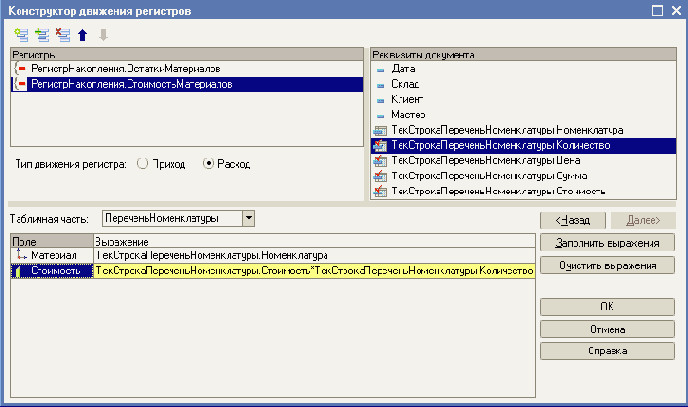The height and width of the screenshot is (407, 688).
Task: Select the Склад document attribute
Action: pos(406,84)
